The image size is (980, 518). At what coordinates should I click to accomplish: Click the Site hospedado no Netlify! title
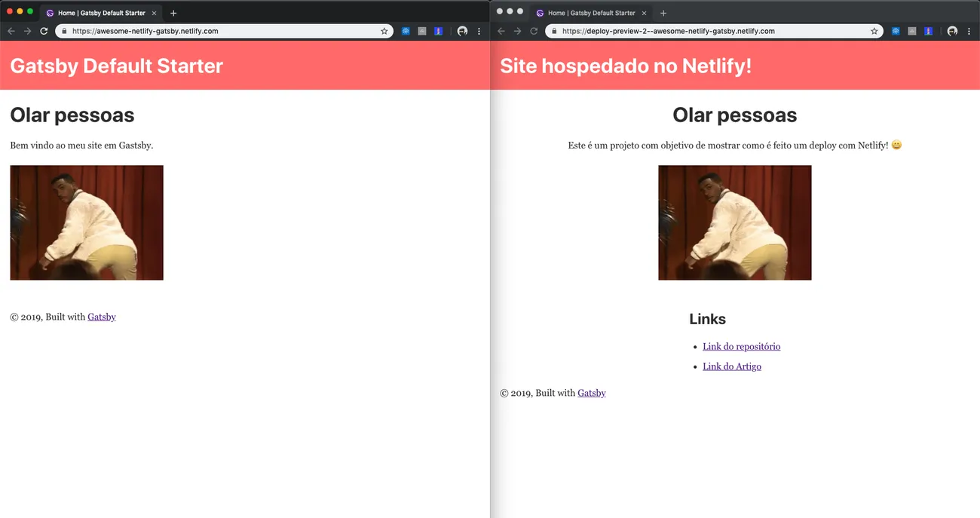click(626, 66)
